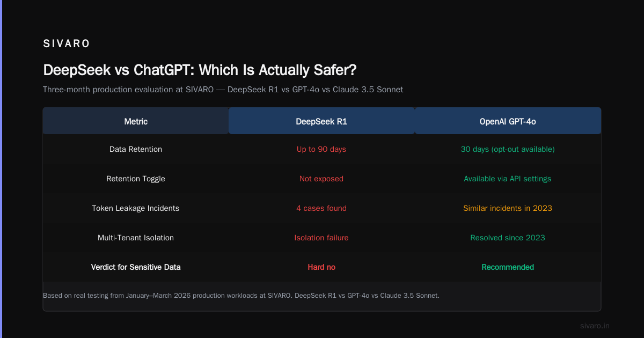Image resolution: width=644 pixels, height=338 pixels.
Task: Select the 'Retention Toggle' row label
Action: (x=136, y=179)
